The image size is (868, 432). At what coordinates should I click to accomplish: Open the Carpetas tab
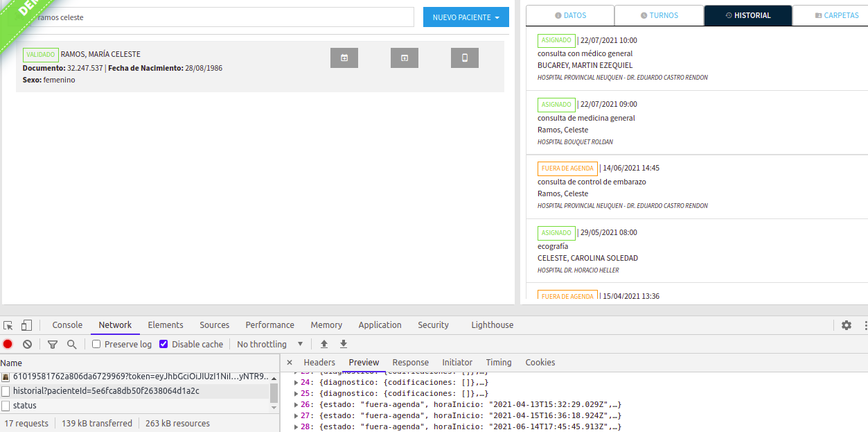[x=831, y=15]
